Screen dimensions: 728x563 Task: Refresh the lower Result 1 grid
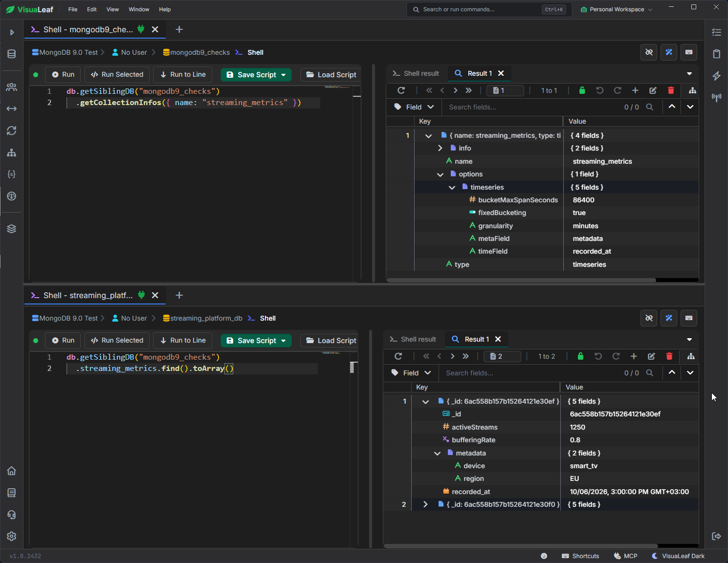coord(398,356)
